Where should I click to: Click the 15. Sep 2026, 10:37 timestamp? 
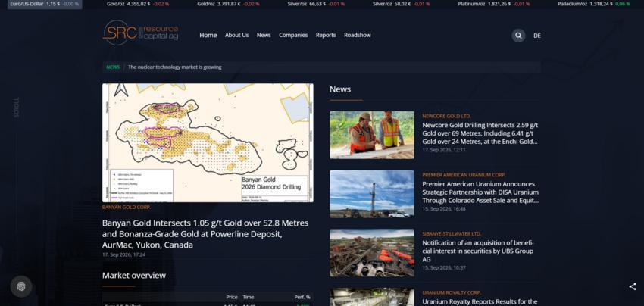(x=444, y=268)
